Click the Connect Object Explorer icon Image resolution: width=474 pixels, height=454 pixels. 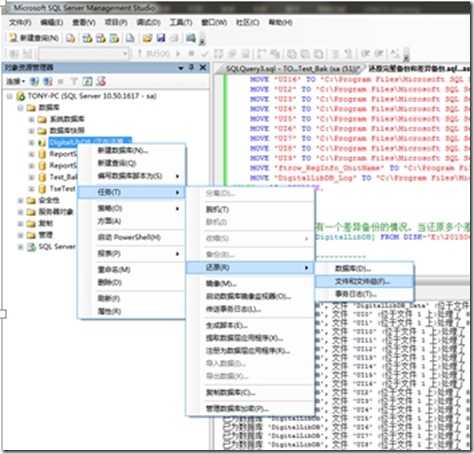tap(34, 81)
